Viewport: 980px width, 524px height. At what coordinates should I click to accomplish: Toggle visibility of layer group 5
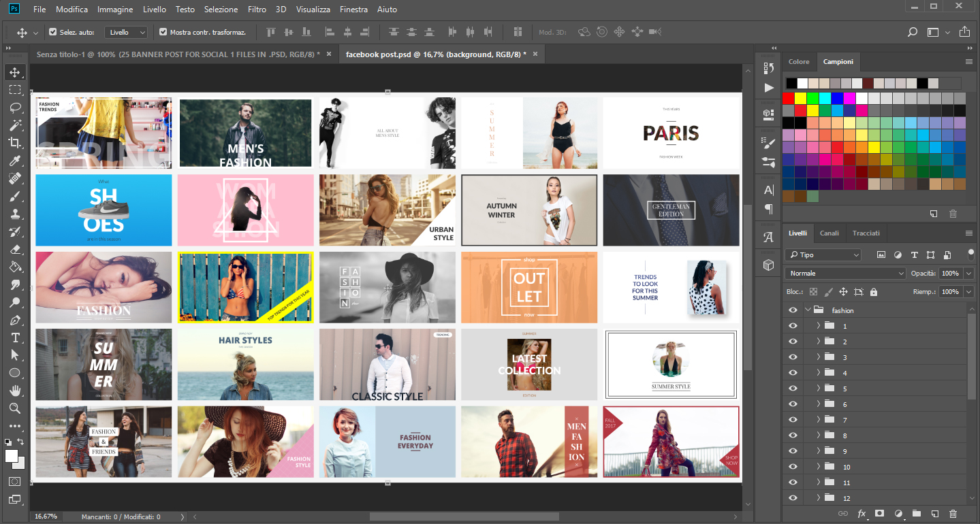pos(792,388)
